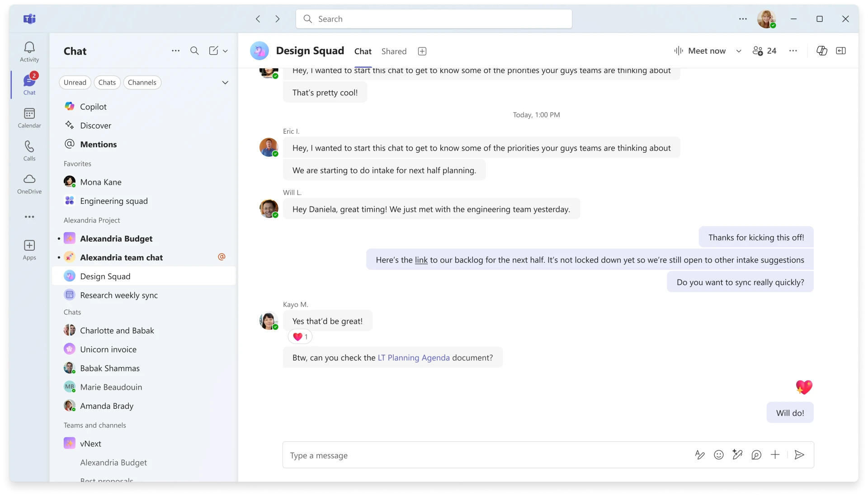Open the Copilot chat item
Viewport: 868px width, 496px height.
click(93, 106)
